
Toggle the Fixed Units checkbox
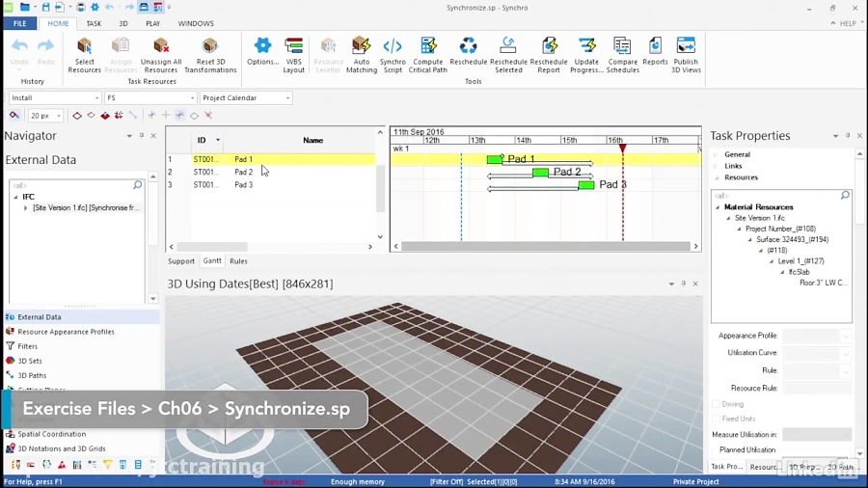point(716,419)
